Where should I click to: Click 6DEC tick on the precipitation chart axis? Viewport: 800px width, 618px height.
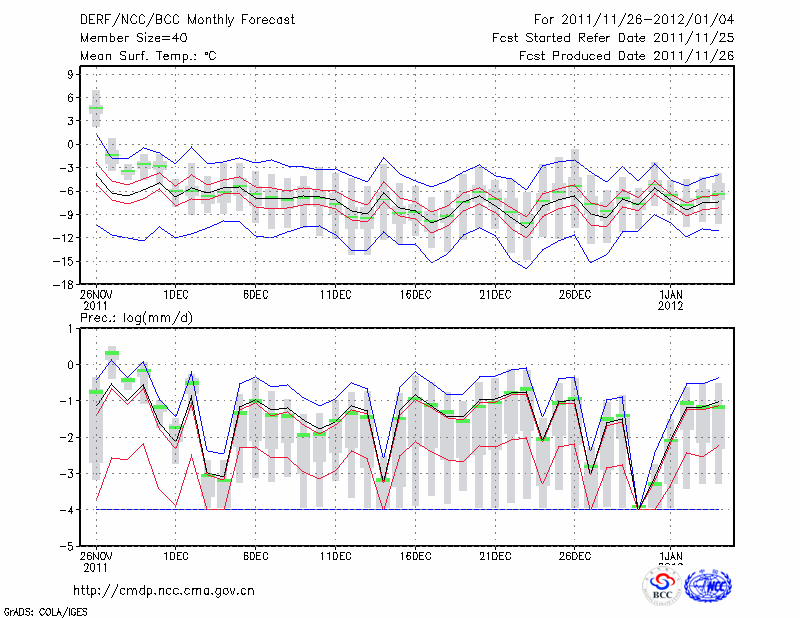click(x=255, y=556)
